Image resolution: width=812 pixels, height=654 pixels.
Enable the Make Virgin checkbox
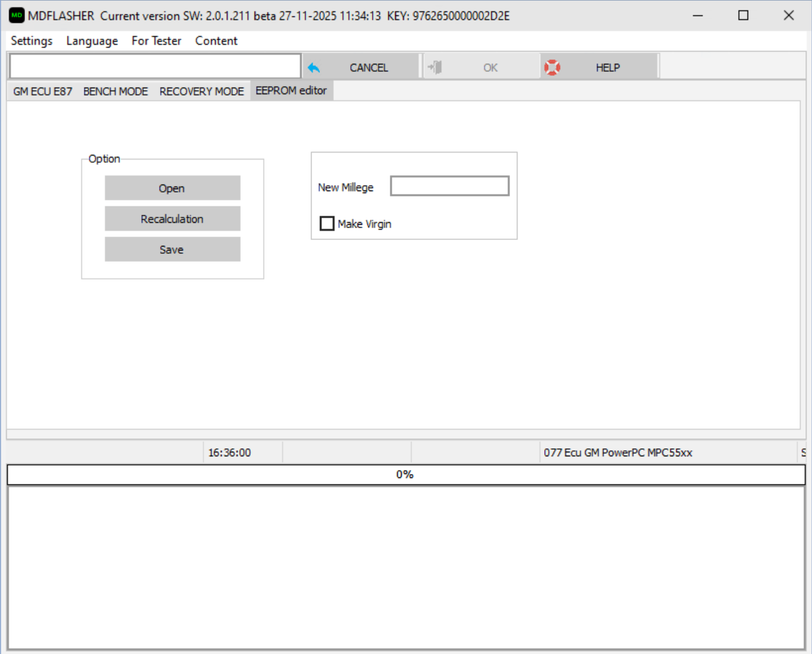pos(327,223)
